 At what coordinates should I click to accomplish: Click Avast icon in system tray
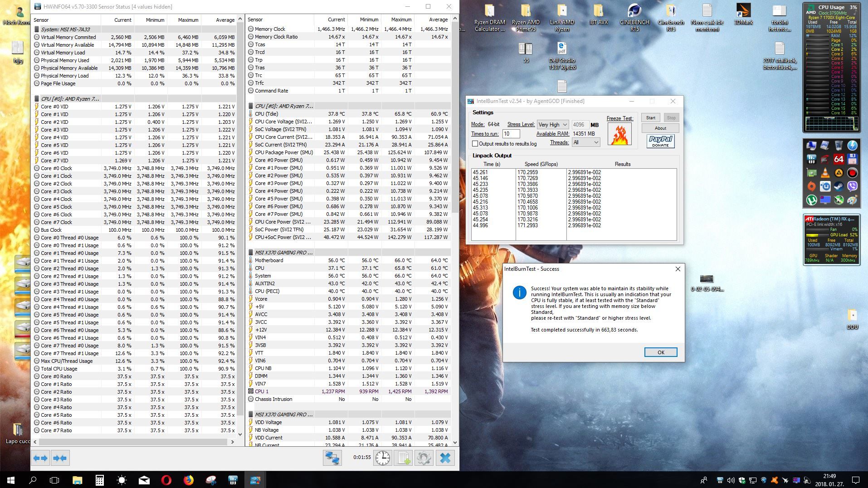tap(775, 480)
